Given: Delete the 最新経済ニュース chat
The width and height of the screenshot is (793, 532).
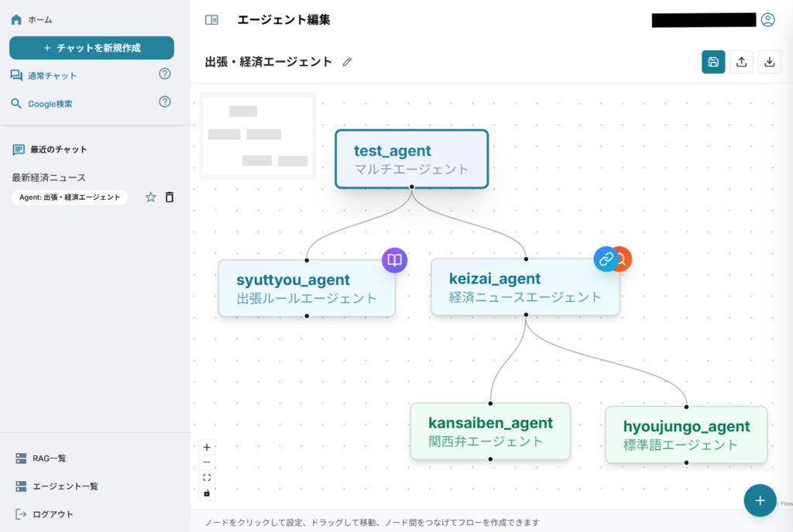Looking at the screenshot, I should click(x=170, y=197).
